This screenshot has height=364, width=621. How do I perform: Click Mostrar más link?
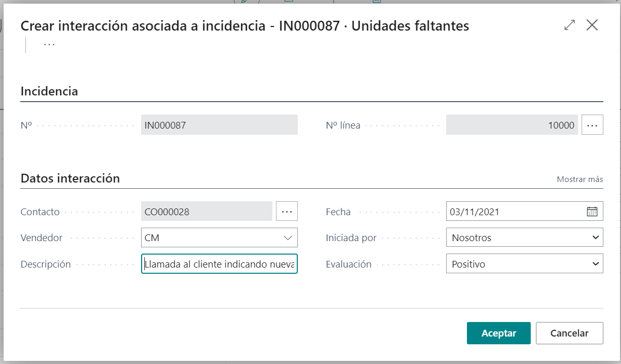(579, 179)
